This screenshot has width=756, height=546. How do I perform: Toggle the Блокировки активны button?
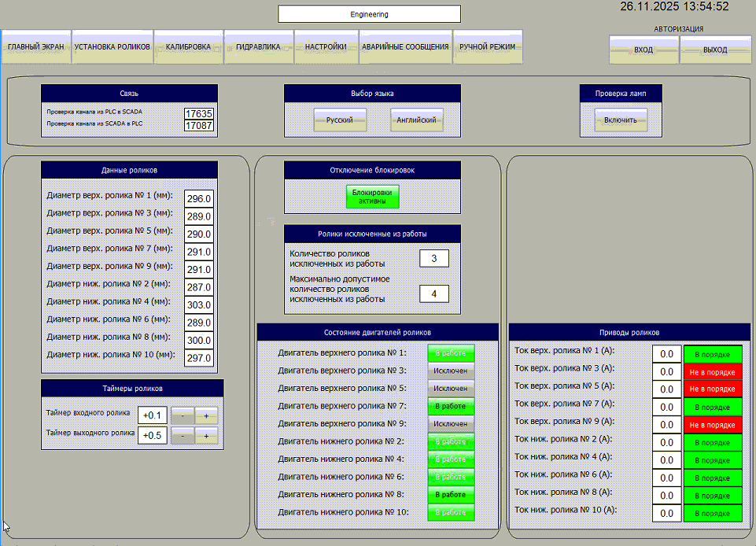[372, 197]
